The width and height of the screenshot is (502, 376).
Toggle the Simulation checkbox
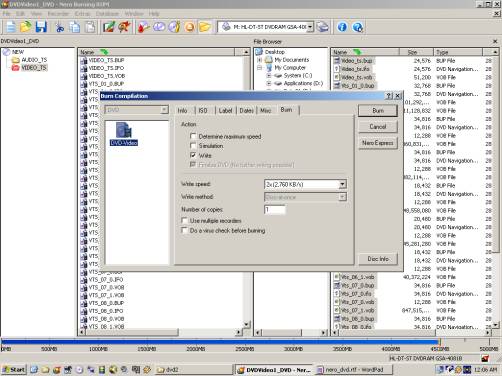pos(193,146)
